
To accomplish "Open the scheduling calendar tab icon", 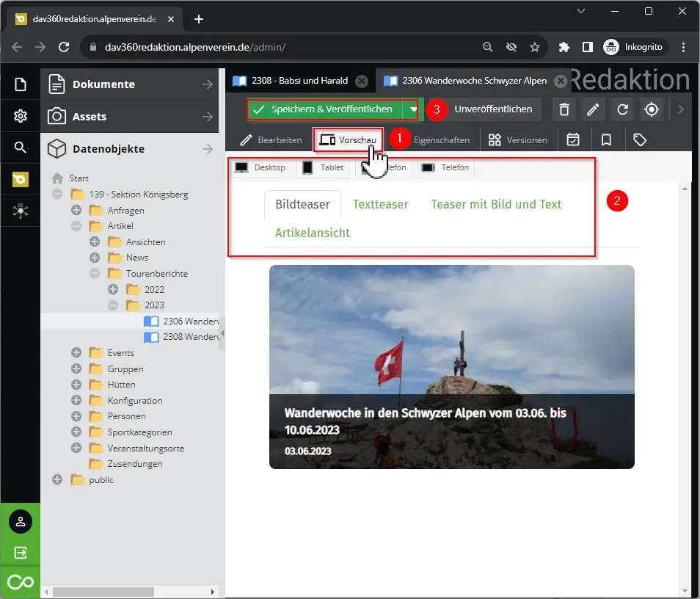I will click(x=574, y=139).
